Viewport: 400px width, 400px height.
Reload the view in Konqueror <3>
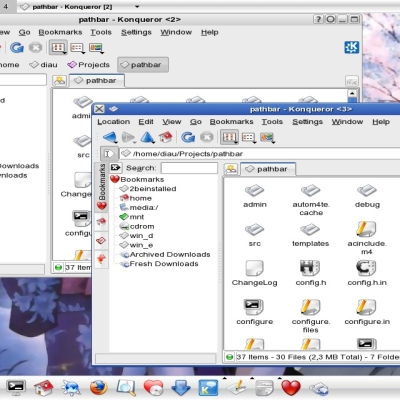[188, 137]
